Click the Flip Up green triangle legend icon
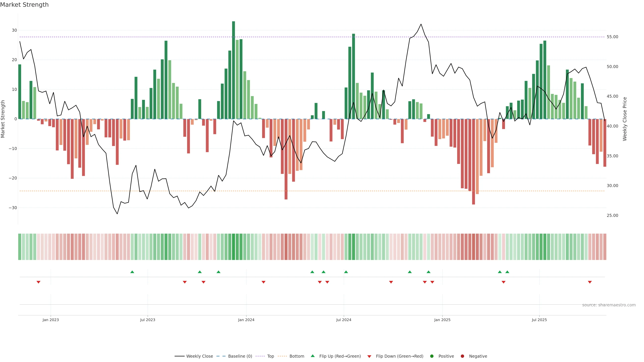The width and height of the screenshot is (644, 362). coord(312,356)
